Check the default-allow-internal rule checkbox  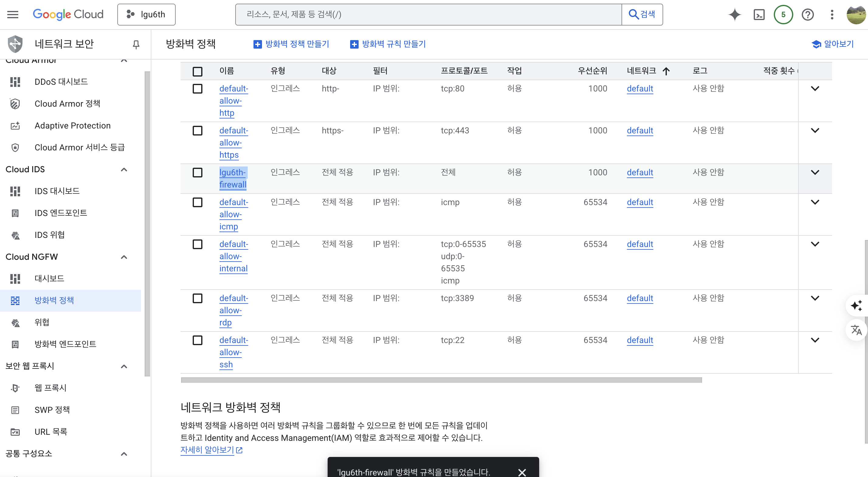[198, 244]
